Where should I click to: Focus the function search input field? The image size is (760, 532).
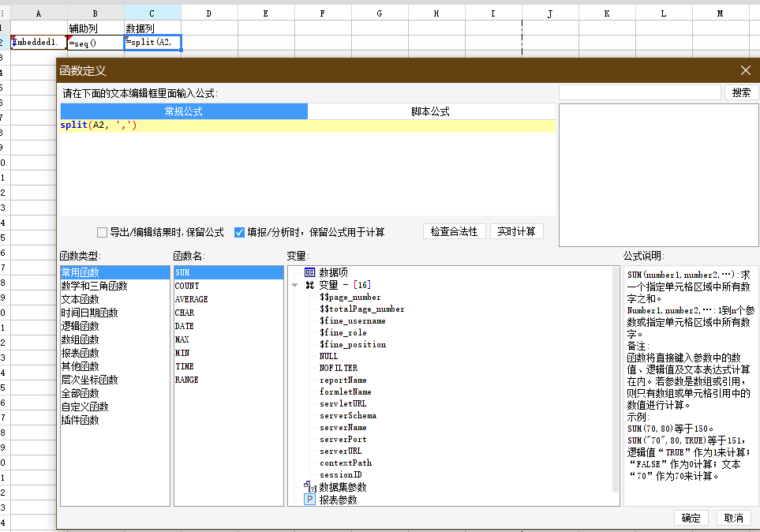click(x=640, y=92)
